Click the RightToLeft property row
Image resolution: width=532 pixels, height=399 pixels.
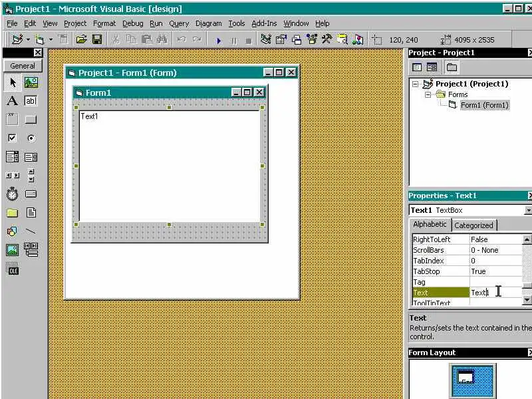pos(467,239)
